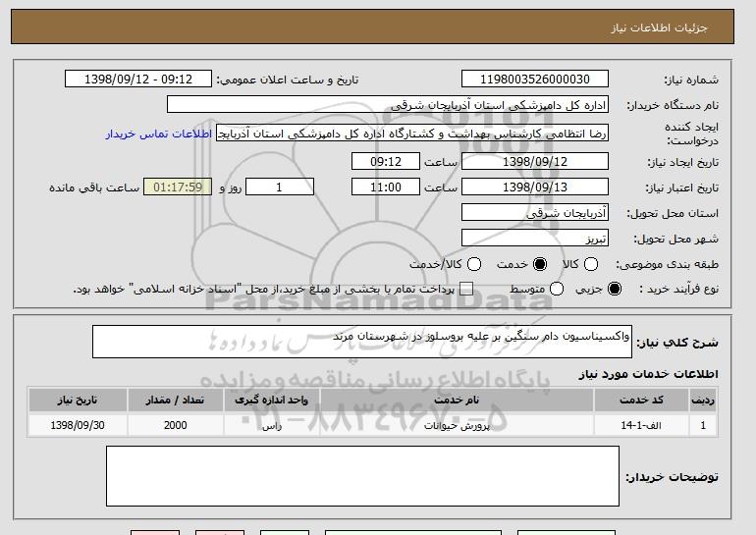Click the جزئیات اطلاعات نیاز header title

coord(659,27)
